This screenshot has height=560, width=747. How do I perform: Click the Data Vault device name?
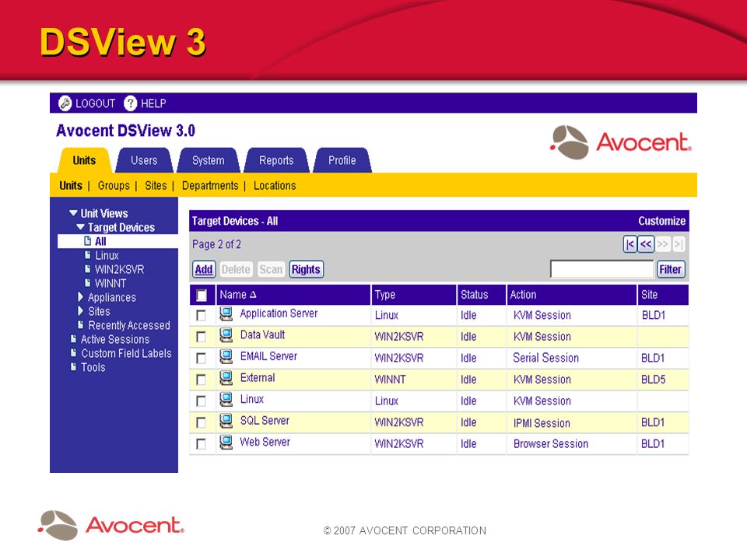click(x=262, y=334)
